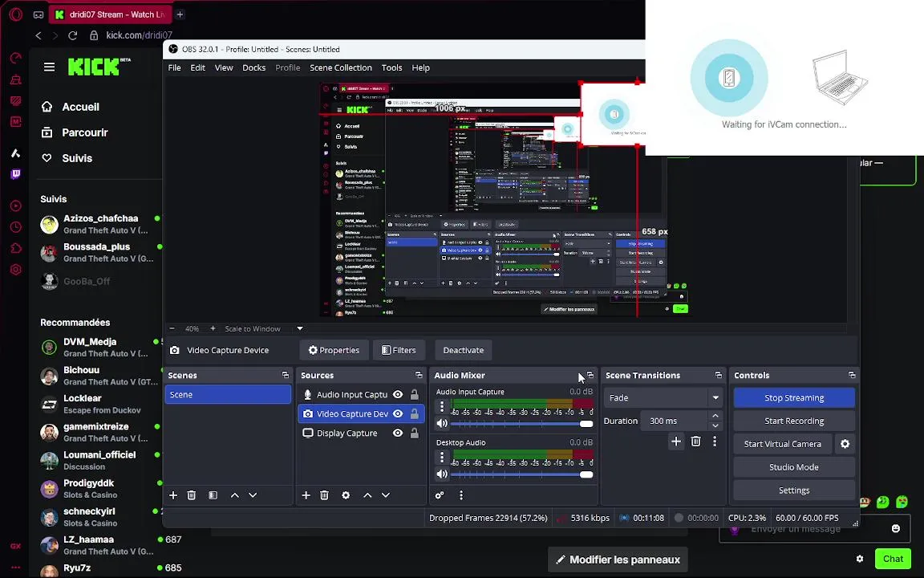The image size is (924, 578).
Task: Deactivate the Video Capture Device
Action: pos(463,350)
